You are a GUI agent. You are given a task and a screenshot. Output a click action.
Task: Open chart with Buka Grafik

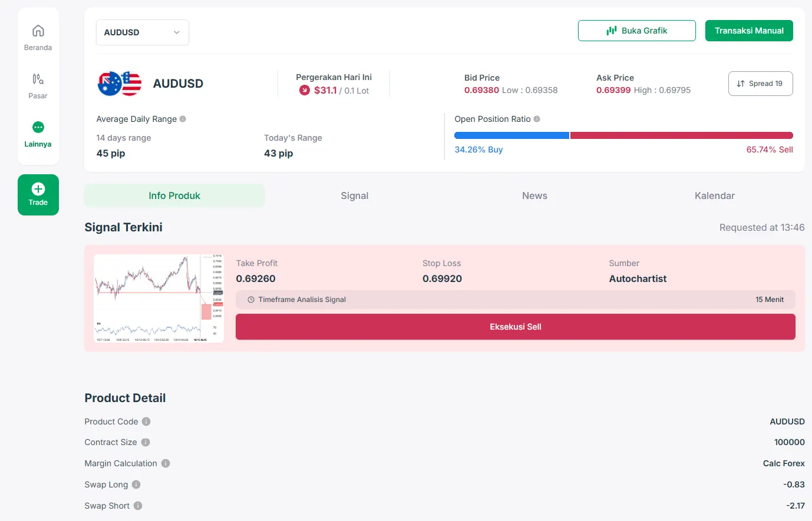(x=637, y=31)
